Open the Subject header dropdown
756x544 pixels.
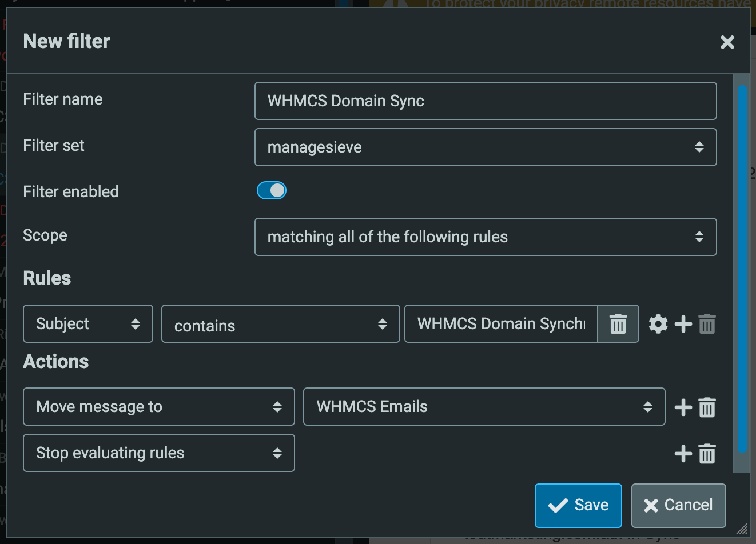pyautogui.click(x=88, y=324)
